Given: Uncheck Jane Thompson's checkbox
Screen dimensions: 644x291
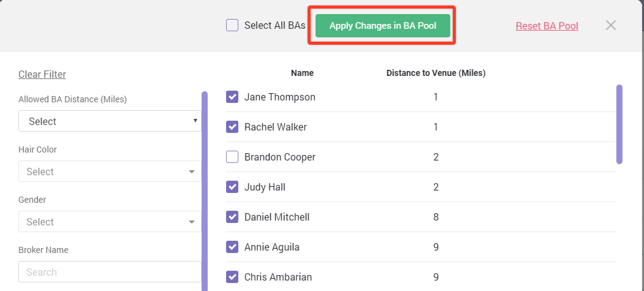Looking at the screenshot, I should coord(232,97).
